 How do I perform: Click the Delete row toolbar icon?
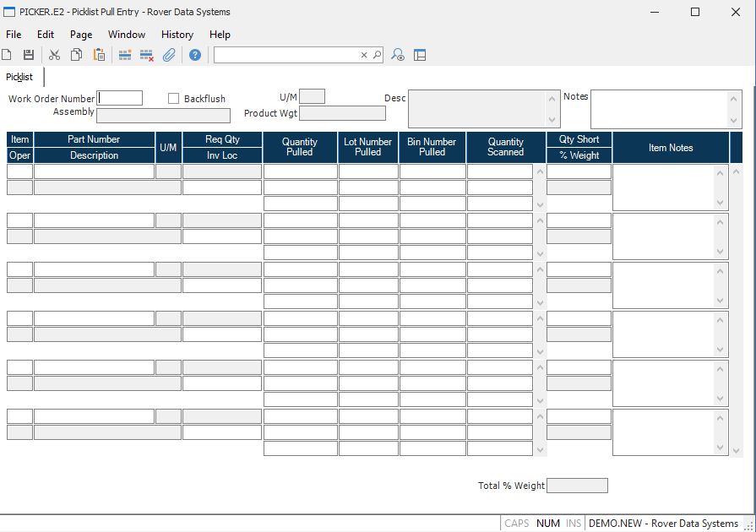tap(146, 55)
